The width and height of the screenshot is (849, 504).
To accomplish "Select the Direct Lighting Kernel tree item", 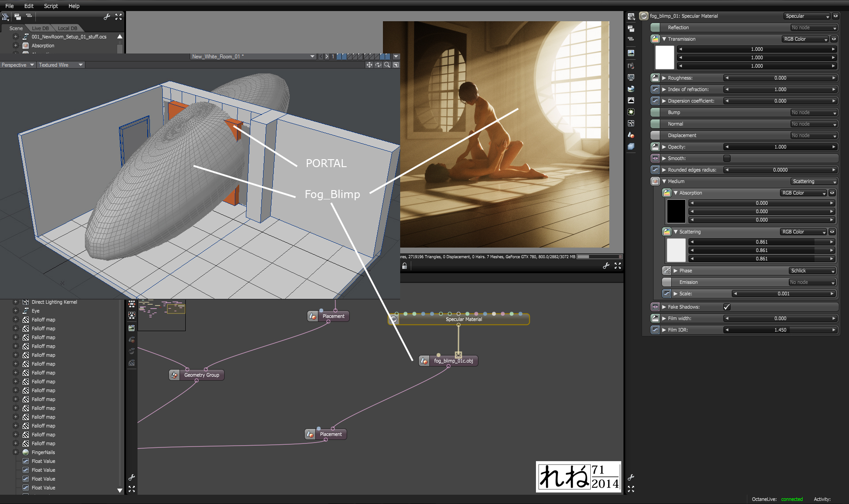I will (x=54, y=302).
